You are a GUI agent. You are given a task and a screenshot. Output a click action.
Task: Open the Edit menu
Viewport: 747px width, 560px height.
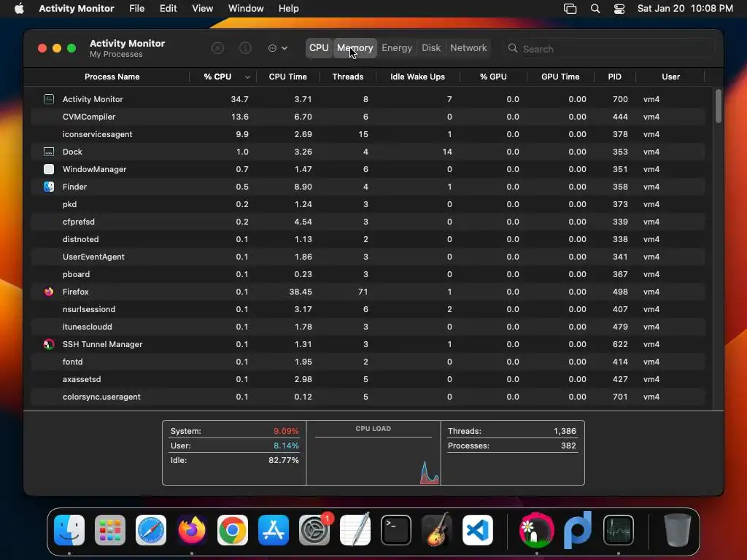pyautogui.click(x=169, y=9)
